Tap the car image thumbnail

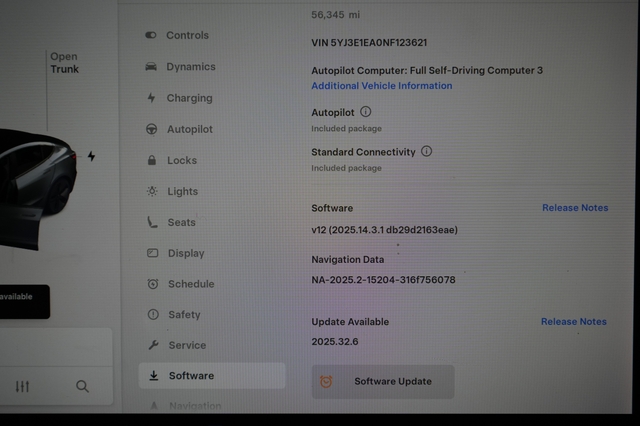38,188
